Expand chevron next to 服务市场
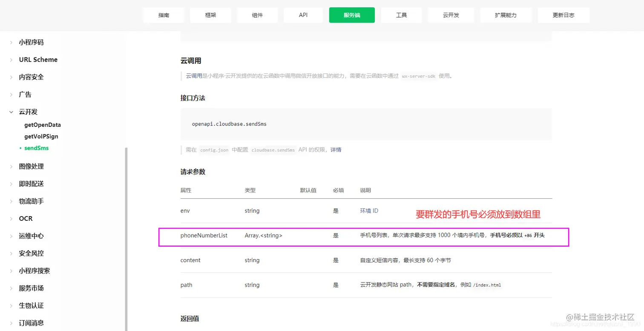 [x=11, y=288]
